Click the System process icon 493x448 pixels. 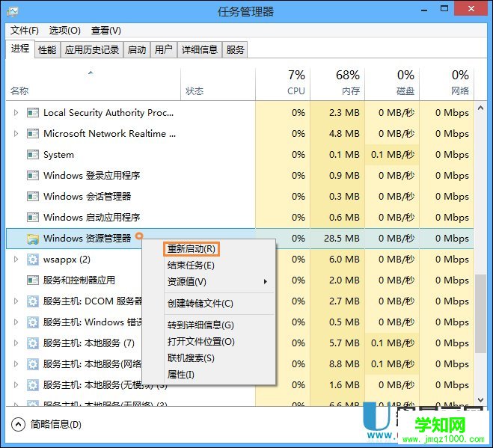(33, 155)
